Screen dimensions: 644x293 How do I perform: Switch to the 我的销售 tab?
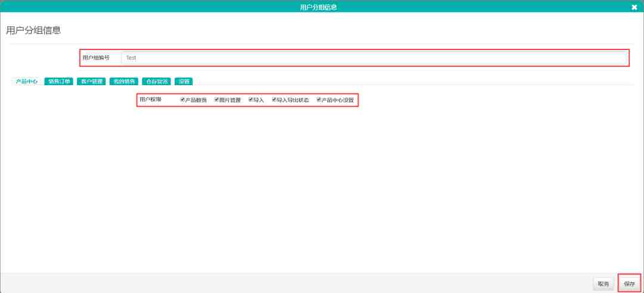124,82
